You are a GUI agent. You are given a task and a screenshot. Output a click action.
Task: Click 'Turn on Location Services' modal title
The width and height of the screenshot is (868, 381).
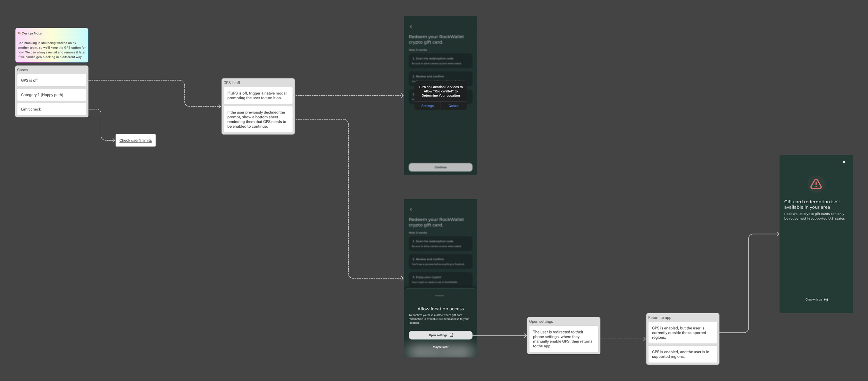click(x=441, y=91)
